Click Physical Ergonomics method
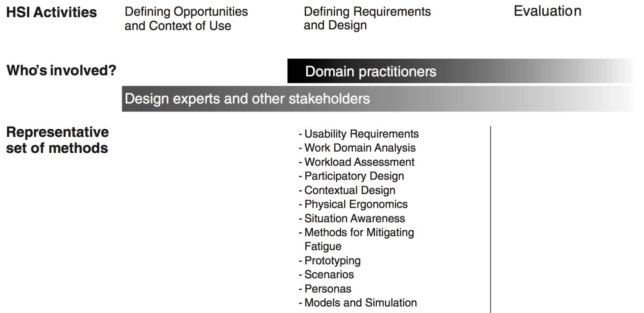This screenshot has height=313, width=644. tap(353, 204)
